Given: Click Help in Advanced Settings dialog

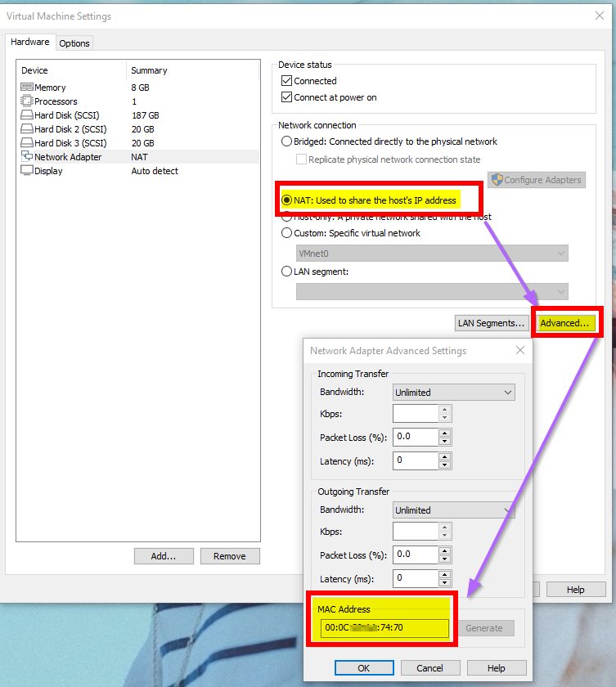Looking at the screenshot, I should (x=497, y=667).
